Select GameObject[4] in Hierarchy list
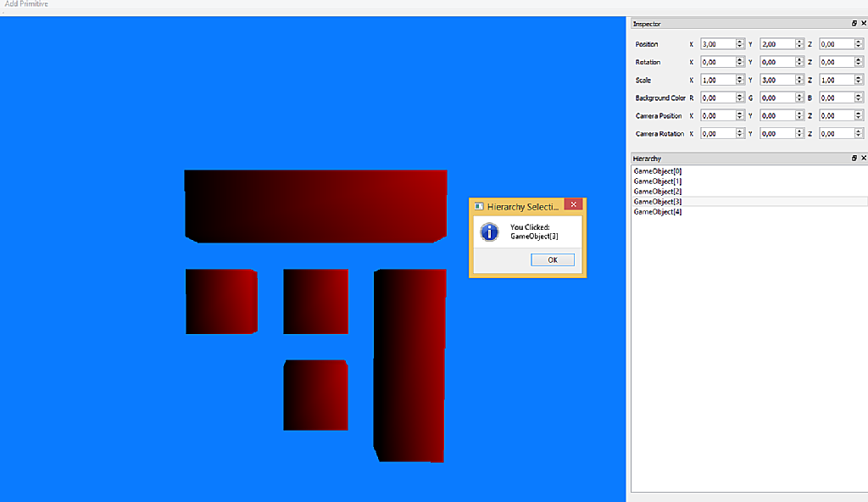The image size is (868, 502). [x=658, y=212]
